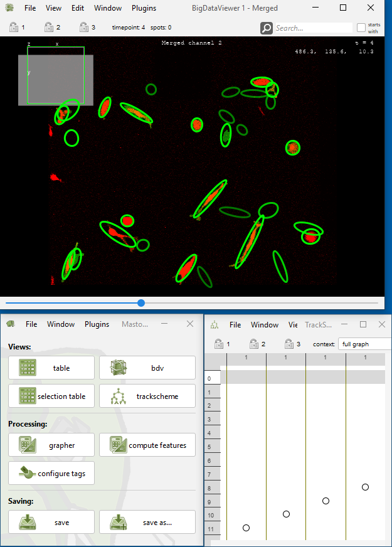Maximize the BigDataViewer window
Image resolution: width=392 pixels, height=547 pixels.
tap(343, 8)
